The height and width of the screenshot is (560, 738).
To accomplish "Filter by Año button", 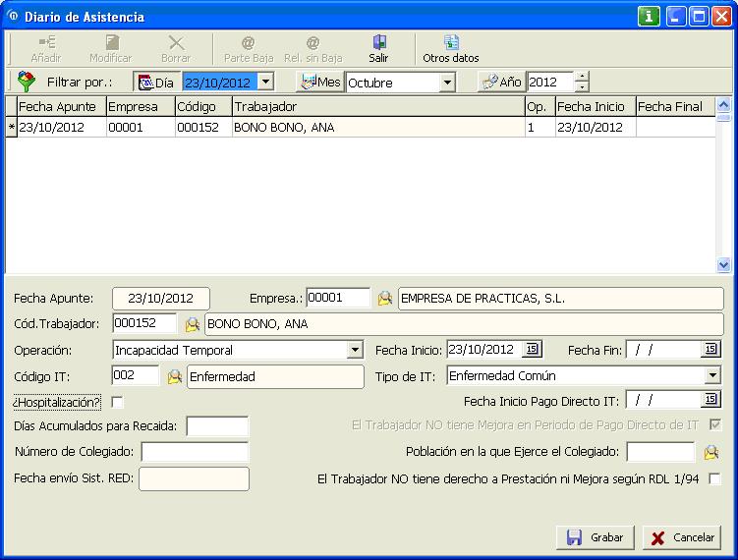I will click(x=502, y=82).
